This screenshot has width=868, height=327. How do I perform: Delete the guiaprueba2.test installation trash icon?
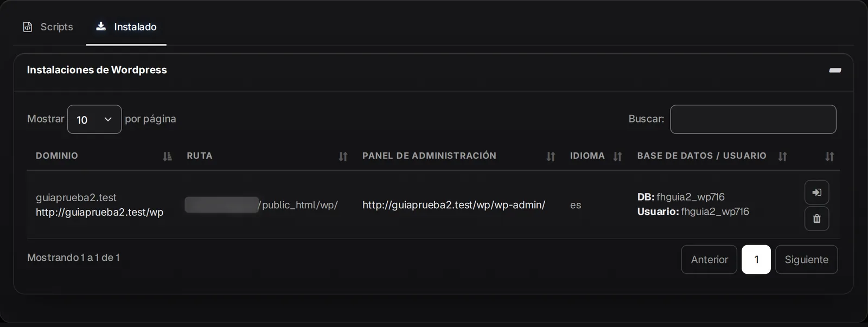click(816, 219)
